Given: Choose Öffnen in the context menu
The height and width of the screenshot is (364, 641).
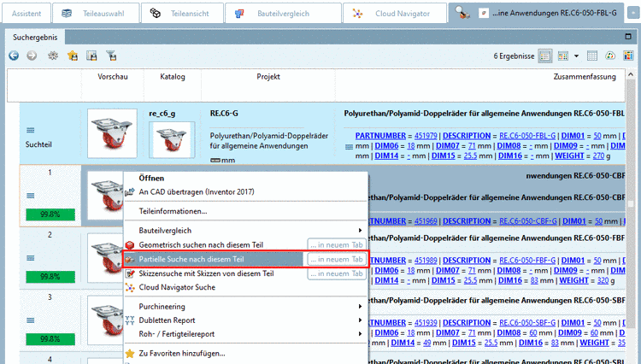Looking at the screenshot, I should pyautogui.click(x=245, y=178).
